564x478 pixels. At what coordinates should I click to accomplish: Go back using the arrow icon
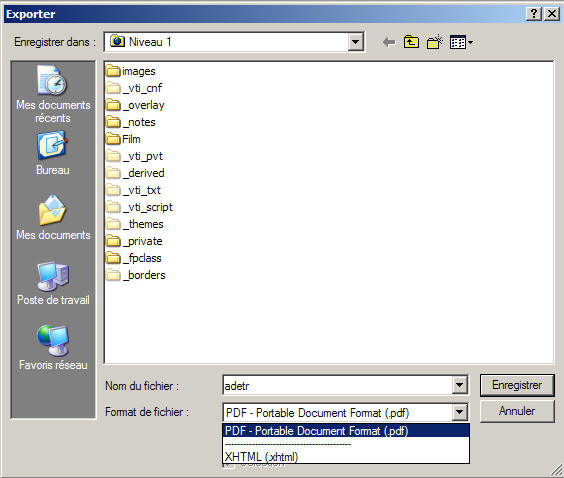coord(389,42)
